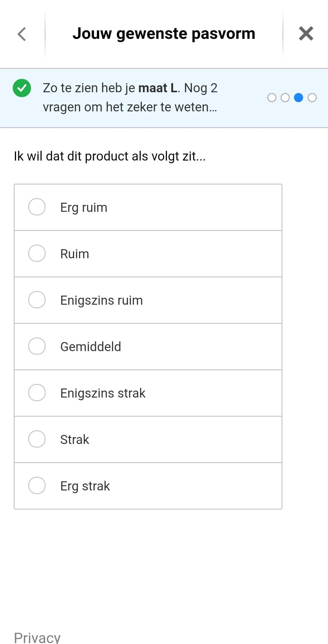
Task: Tap the Strak option label
Action: tap(75, 439)
